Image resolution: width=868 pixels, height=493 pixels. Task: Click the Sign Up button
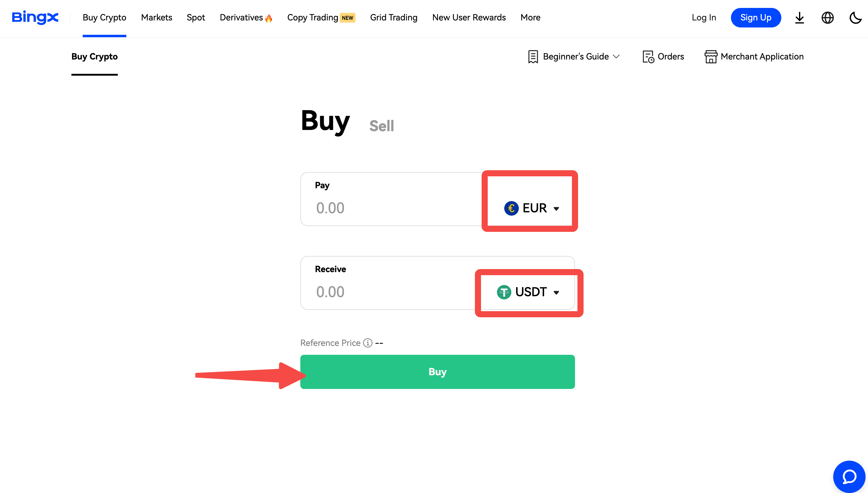tap(756, 18)
